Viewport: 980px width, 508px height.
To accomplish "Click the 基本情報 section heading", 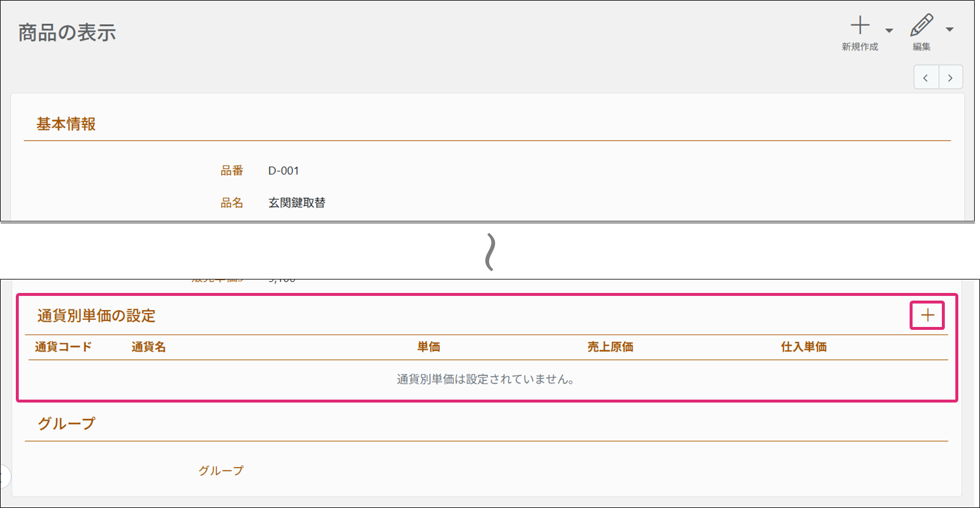I will (x=66, y=124).
